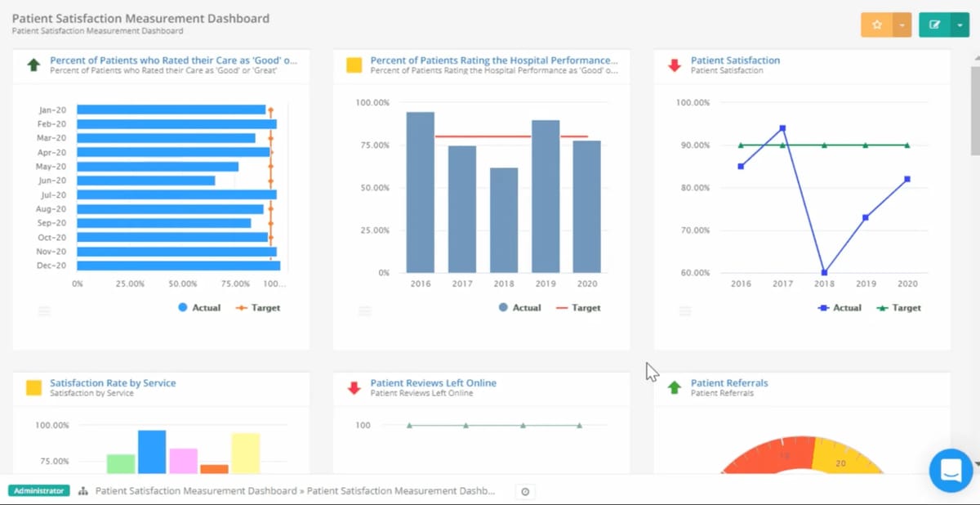Click the 2020 Target triangle on Patient Satisfaction chart
The width and height of the screenshot is (980, 505).
tap(907, 145)
